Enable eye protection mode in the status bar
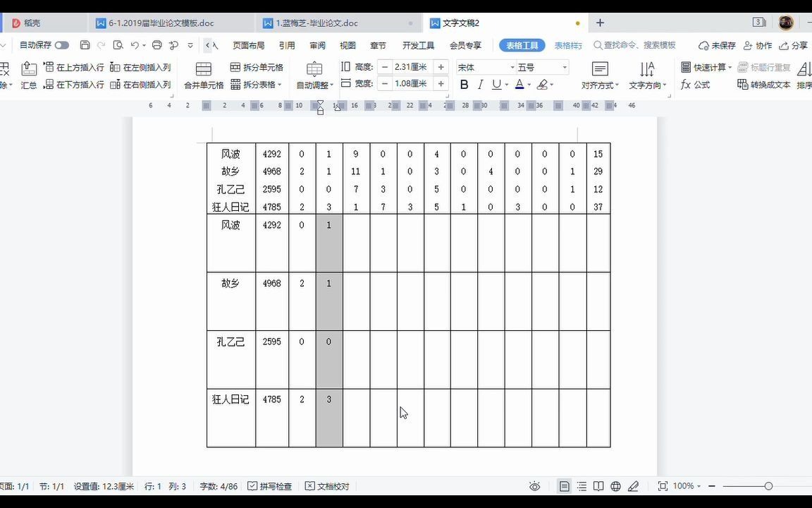Screen dimensions: 812x508 point(534,486)
